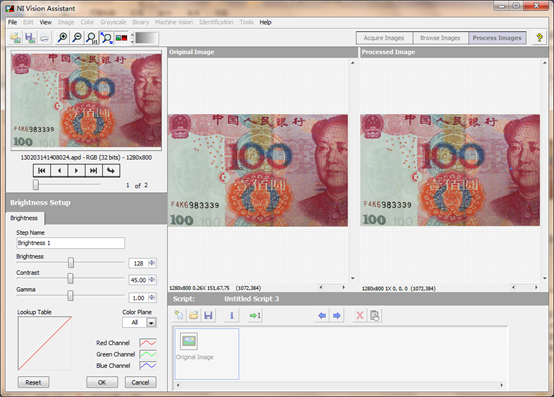Viewport: 554px width, 397px height.
Task: Toggle the Green Channel curve button
Action: tap(148, 354)
